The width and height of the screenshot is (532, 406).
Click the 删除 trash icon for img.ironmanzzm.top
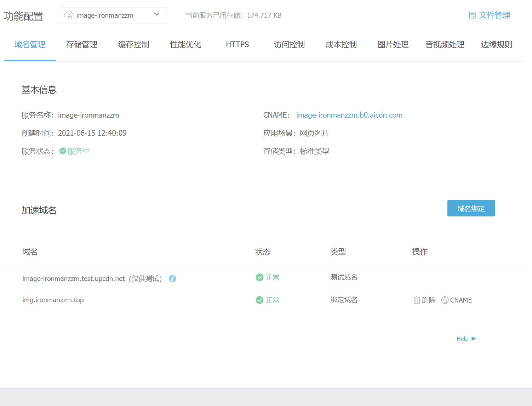tap(417, 300)
